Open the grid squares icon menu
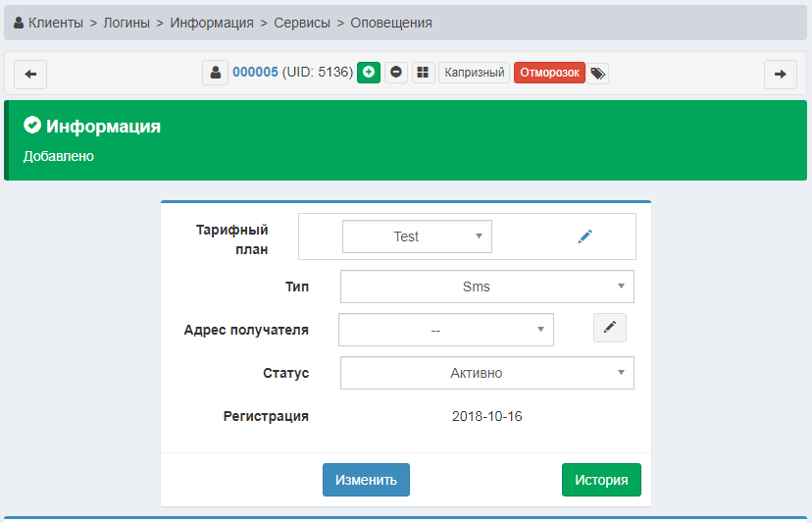This screenshot has height=523, width=812. [423, 73]
